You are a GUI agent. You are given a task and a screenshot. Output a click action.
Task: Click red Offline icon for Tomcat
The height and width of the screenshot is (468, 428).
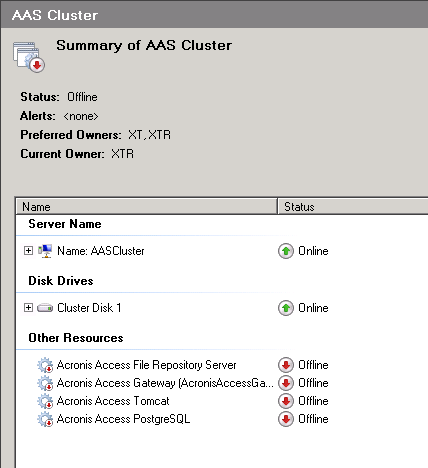tap(286, 401)
